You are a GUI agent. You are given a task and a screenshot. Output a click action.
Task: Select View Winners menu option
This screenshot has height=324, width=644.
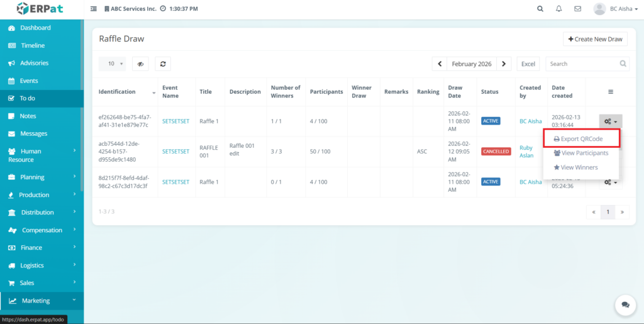coord(575,167)
